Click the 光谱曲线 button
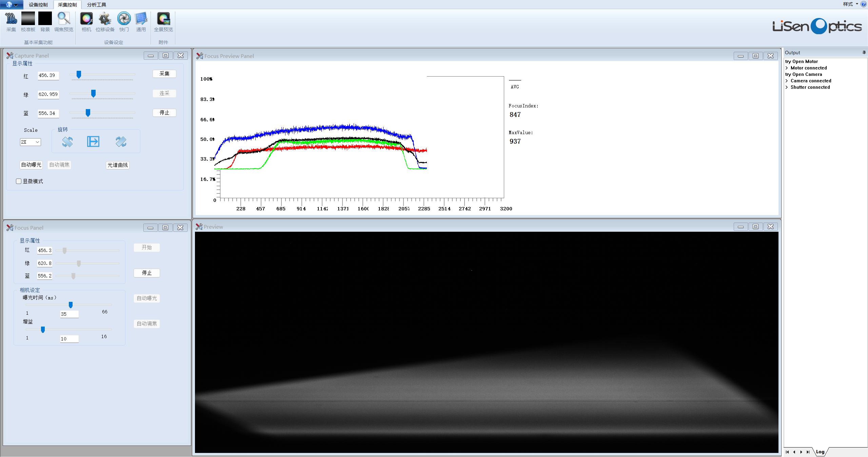This screenshot has width=868, height=457. pos(118,165)
